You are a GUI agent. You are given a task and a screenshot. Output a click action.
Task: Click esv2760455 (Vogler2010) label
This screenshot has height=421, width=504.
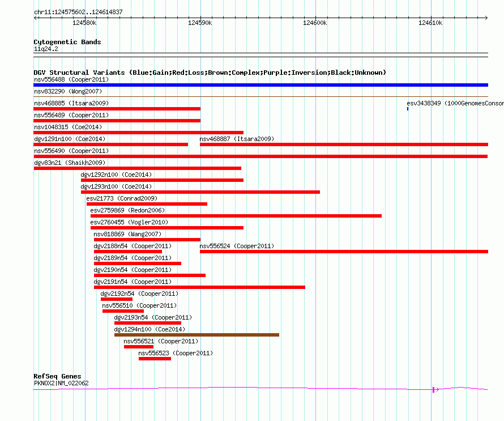point(129,222)
